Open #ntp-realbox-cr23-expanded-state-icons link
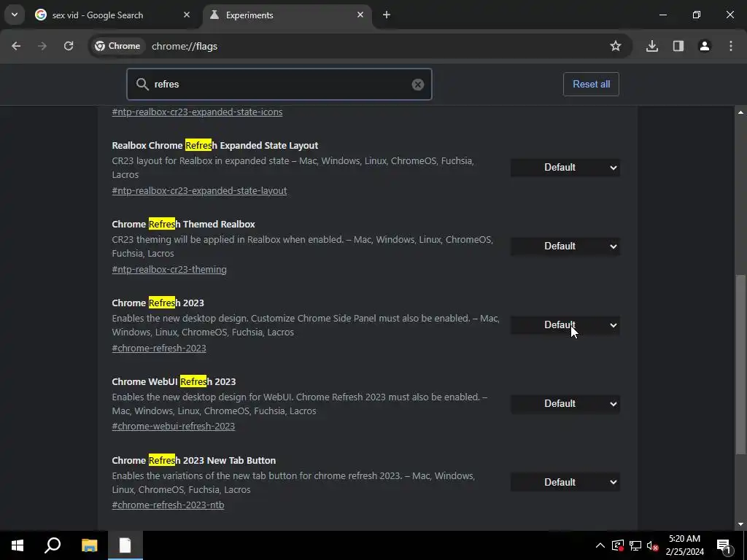 197,112
